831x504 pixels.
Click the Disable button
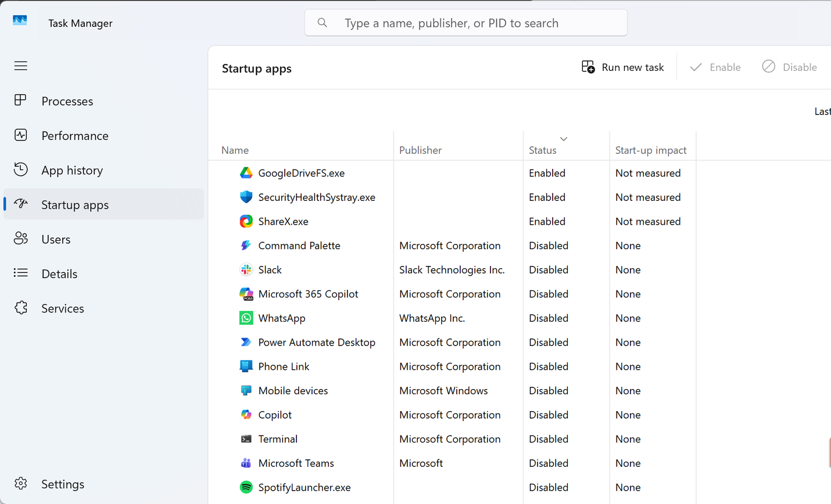(789, 67)
